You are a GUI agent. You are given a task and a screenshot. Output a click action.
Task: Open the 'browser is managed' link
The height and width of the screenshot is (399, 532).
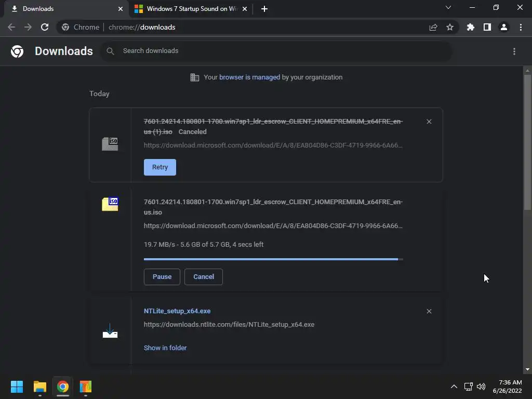[250, 77]
